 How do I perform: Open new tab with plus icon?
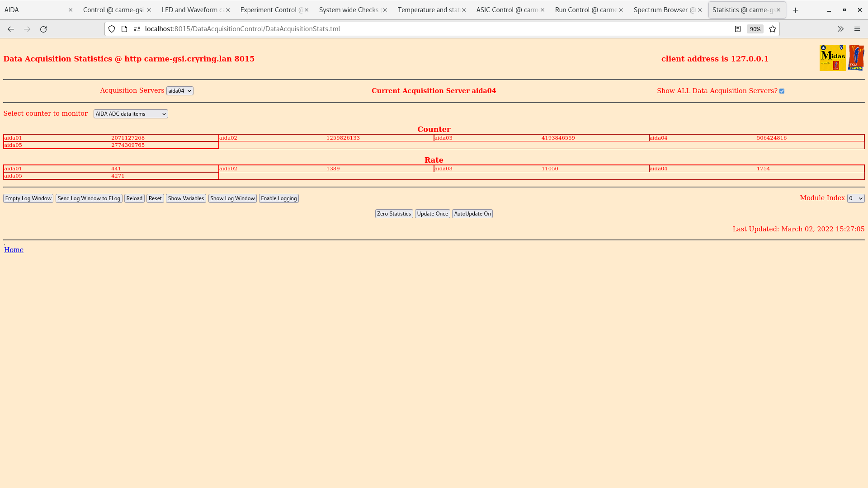[x=796, y=10]
